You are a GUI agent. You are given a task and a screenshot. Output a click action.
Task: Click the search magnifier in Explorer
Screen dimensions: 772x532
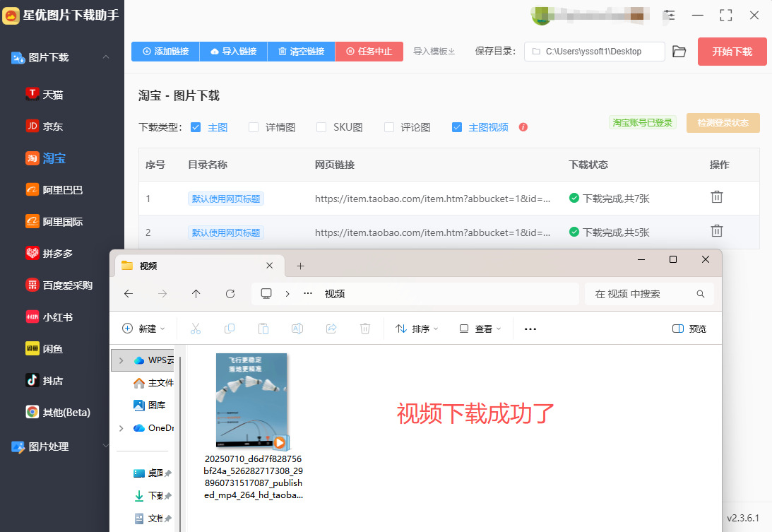(x=701, y=294)
